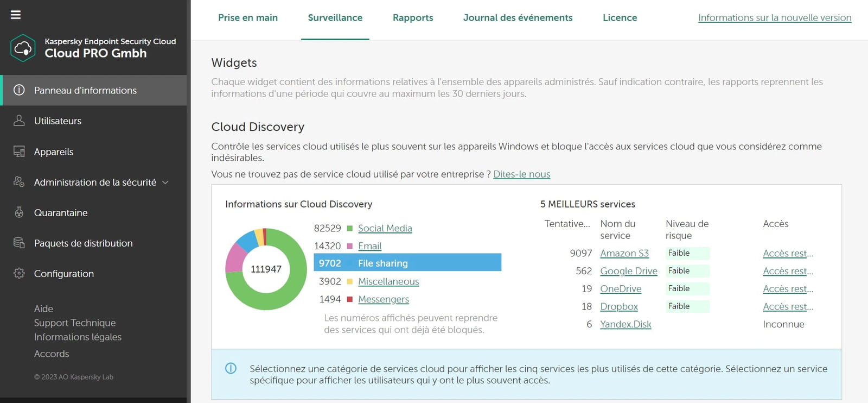
Task: Click the Utilisateurs person icon
Action: pyautogui.click(x=19, y=121)
